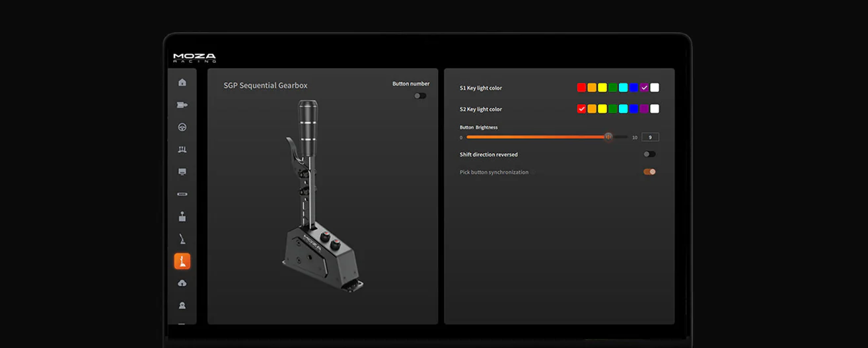This screenshot has width=868, height=348.
Task: Click the brightness value field showing 9
Action: point(650,137)
